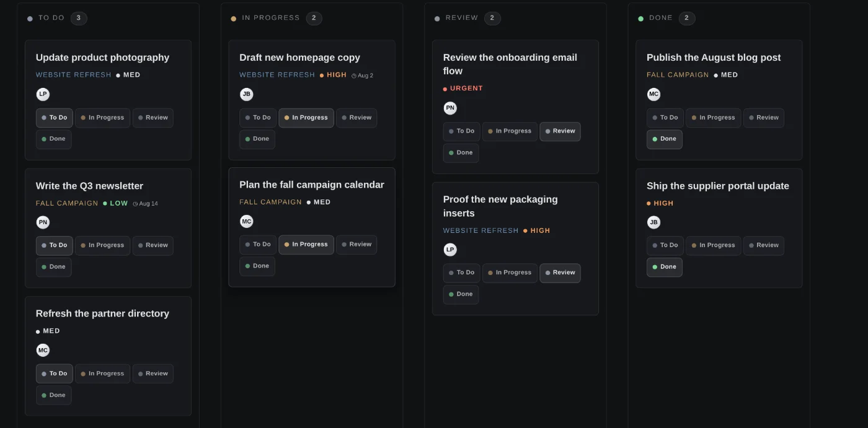Click Done on Ship the supplier portal update
868x428 pixels.
click(x=665, y=267)
